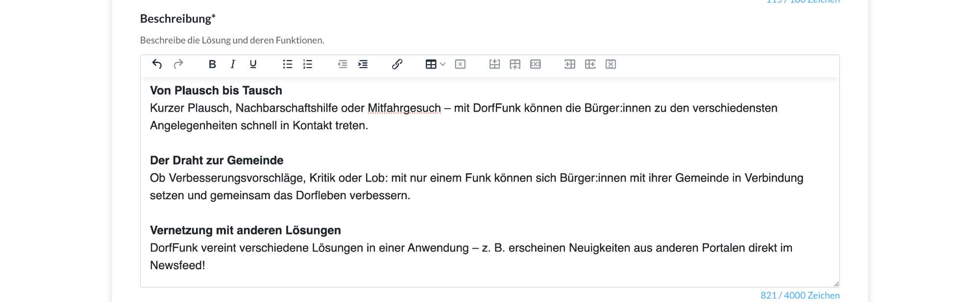Grab the editor resize handle corner

coord(836,284)
